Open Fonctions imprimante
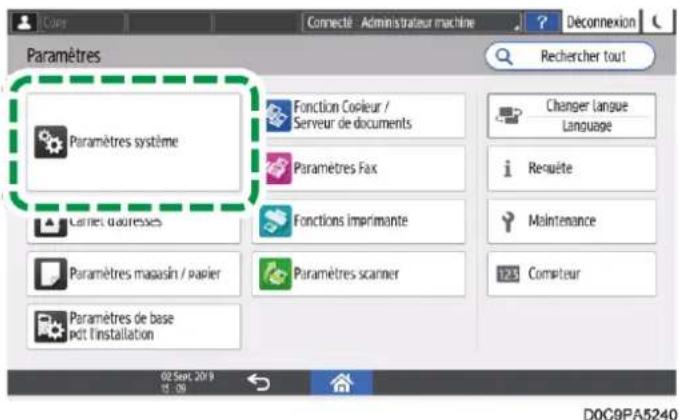The width and height of the screenshot is (679, 420). coord(359,221)
